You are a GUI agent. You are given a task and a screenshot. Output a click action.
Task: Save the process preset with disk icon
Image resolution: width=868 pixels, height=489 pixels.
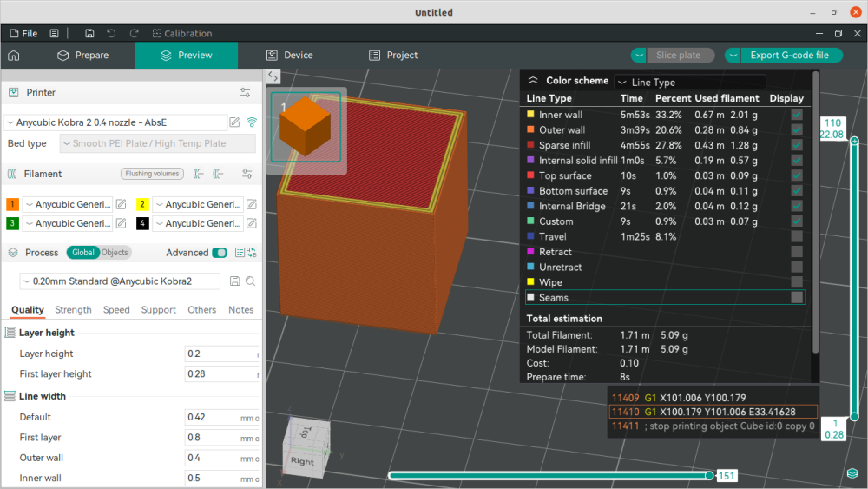[x=234, y=281]
